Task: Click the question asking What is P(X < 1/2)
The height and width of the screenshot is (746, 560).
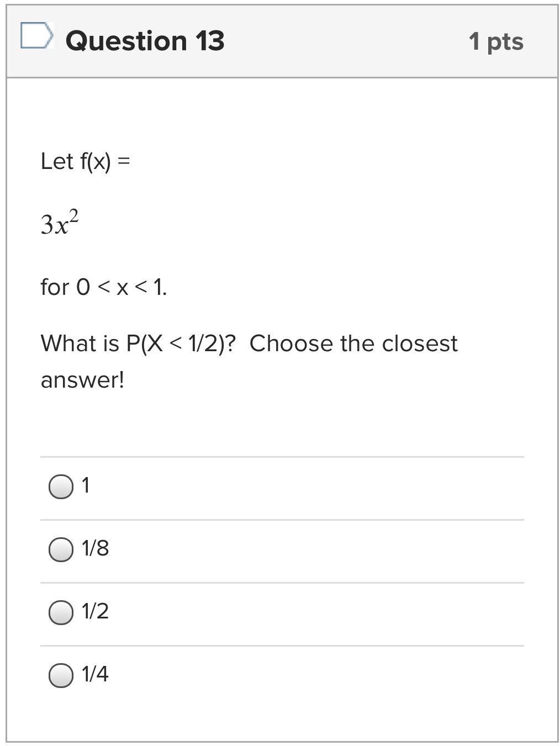Action: (x=249, y=343)
